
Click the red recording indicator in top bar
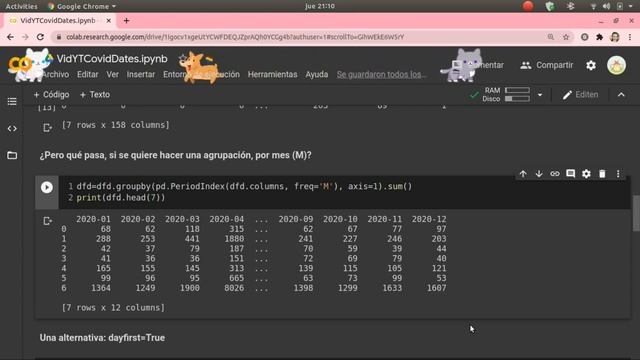pos(528,6)
